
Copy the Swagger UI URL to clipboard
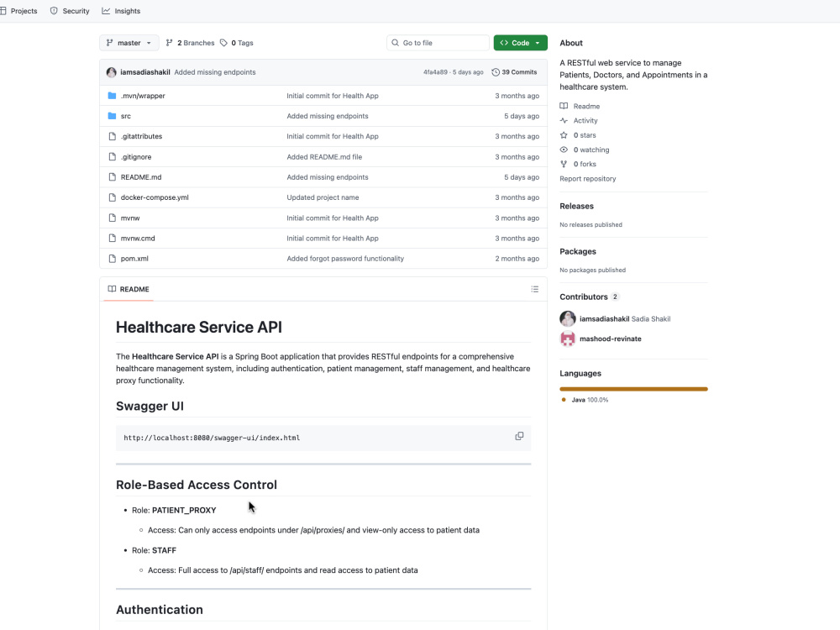[519, 436]
